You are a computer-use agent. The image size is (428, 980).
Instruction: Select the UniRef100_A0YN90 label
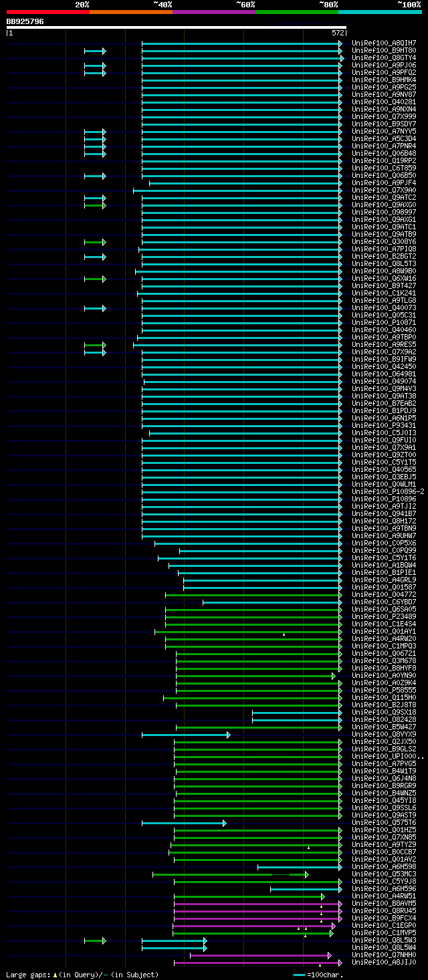[384, 676]
